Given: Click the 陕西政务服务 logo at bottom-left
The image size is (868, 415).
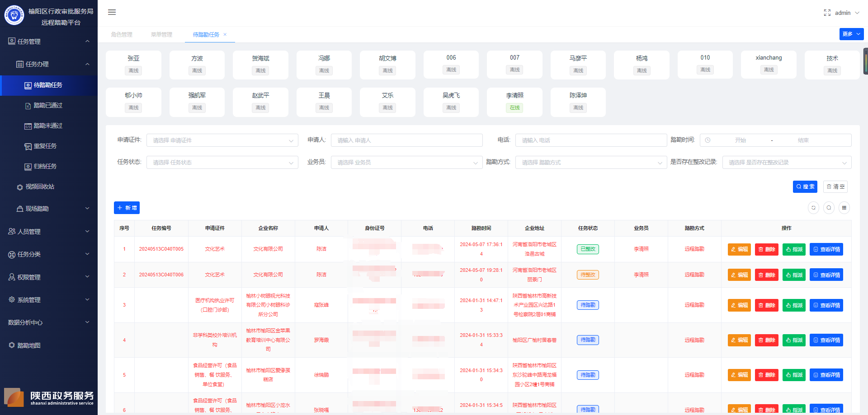Looking at the screenshot, I should pos(49,397).
